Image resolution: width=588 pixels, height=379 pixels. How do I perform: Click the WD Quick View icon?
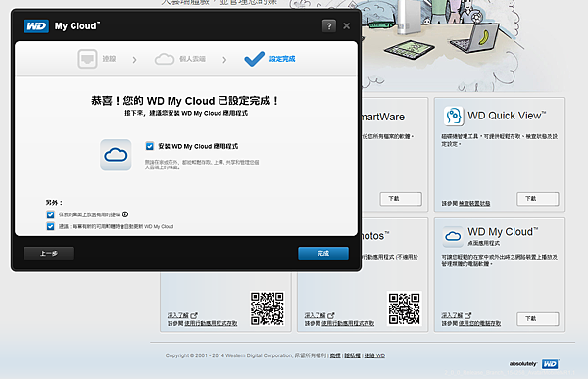454,116
